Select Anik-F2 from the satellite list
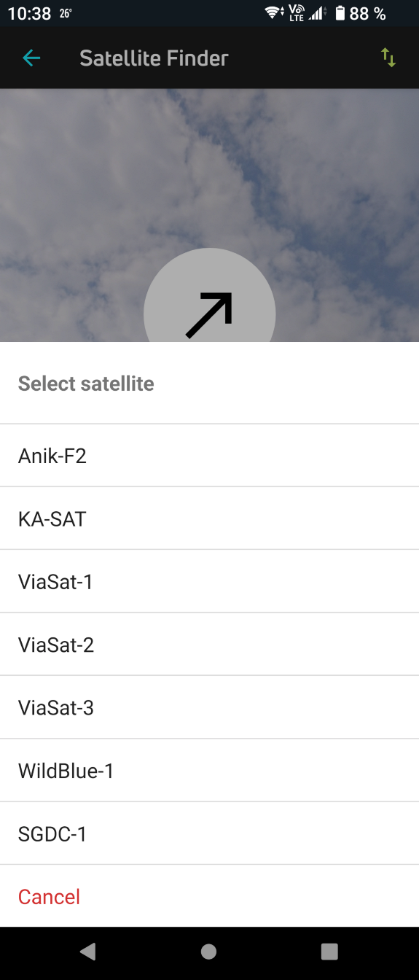The width and height of the screenshot is (419, 980). [x=209, y=456]
